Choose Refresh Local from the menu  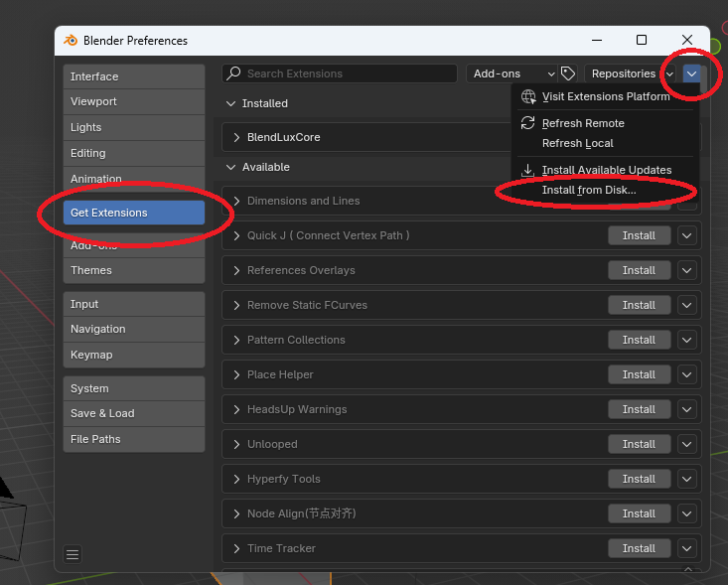tap(577, 143)
